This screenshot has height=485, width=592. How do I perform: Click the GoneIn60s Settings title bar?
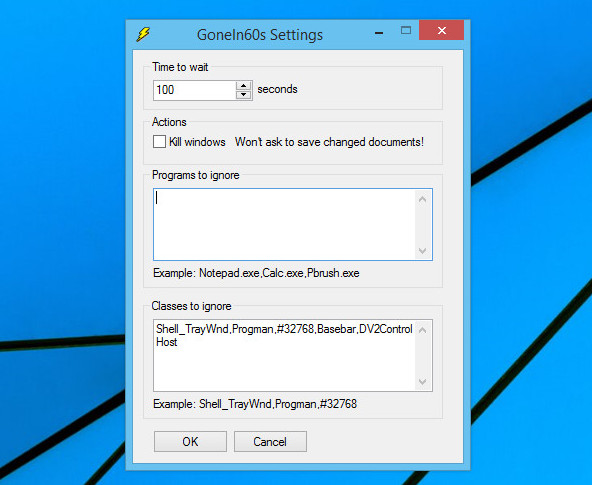click(260, 35)
